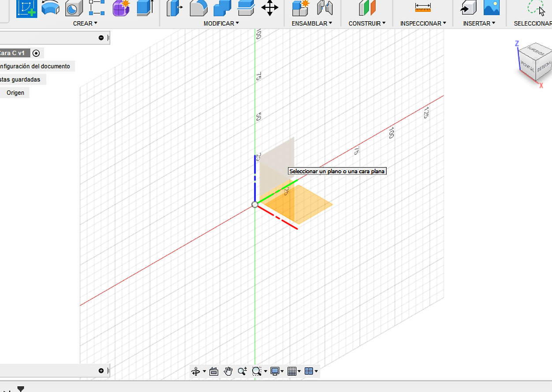The image size is (552, 392).
Task: Open the INSPECCIONAR dropdown
Action: point(423,23)
